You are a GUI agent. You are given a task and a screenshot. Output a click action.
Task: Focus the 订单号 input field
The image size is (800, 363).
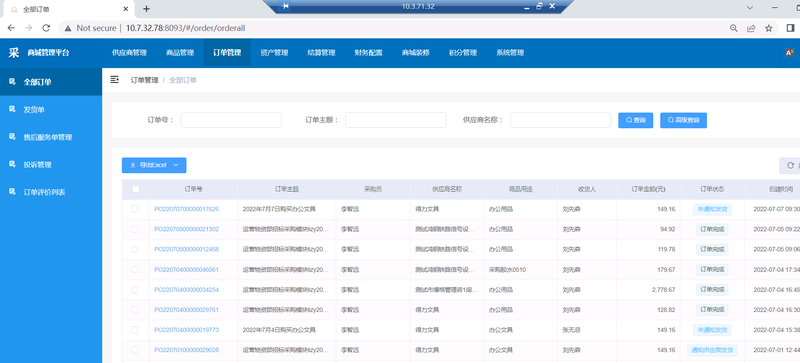pyautogui.click(x=231, y=120)
